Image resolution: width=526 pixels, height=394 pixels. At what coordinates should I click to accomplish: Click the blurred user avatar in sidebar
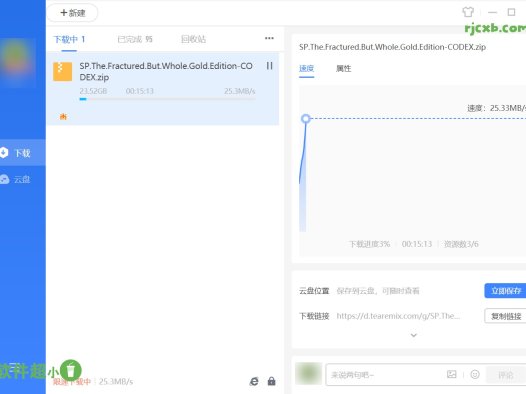click(17, 62)
